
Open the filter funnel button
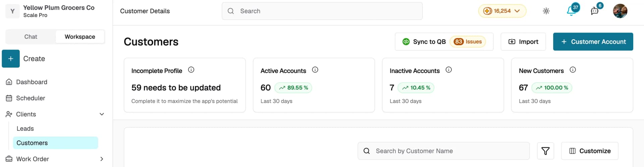pos(545,151)
